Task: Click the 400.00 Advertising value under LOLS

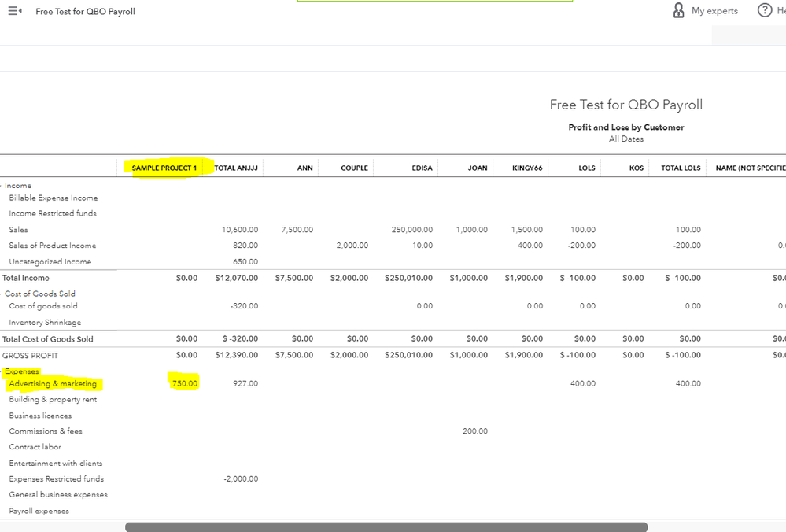Action: (x=583, y=383)
